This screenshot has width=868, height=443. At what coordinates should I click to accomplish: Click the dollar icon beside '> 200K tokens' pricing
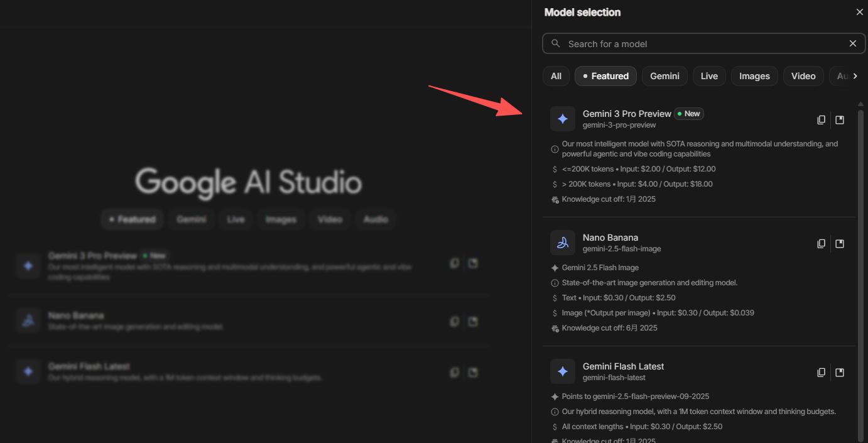[x=555, y=184]
